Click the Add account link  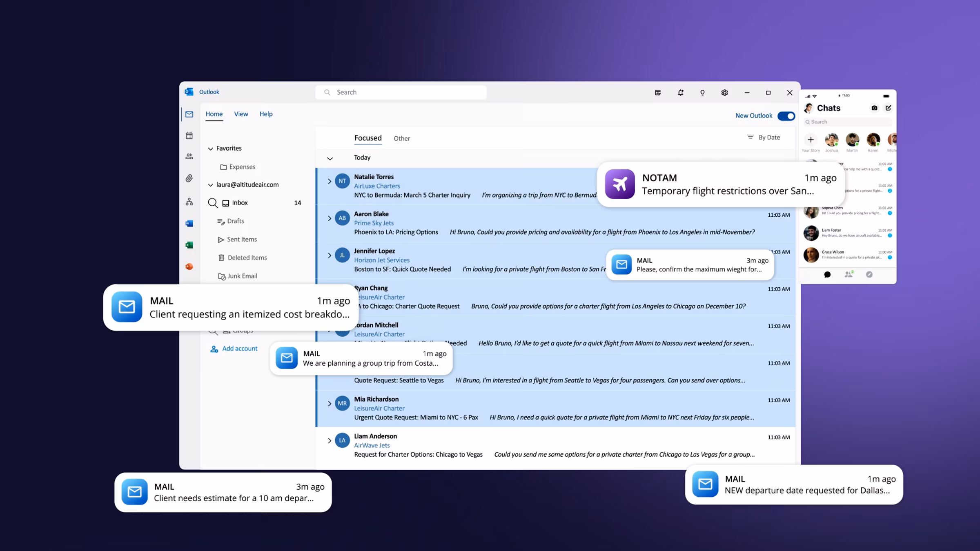(x=234, y=349)
